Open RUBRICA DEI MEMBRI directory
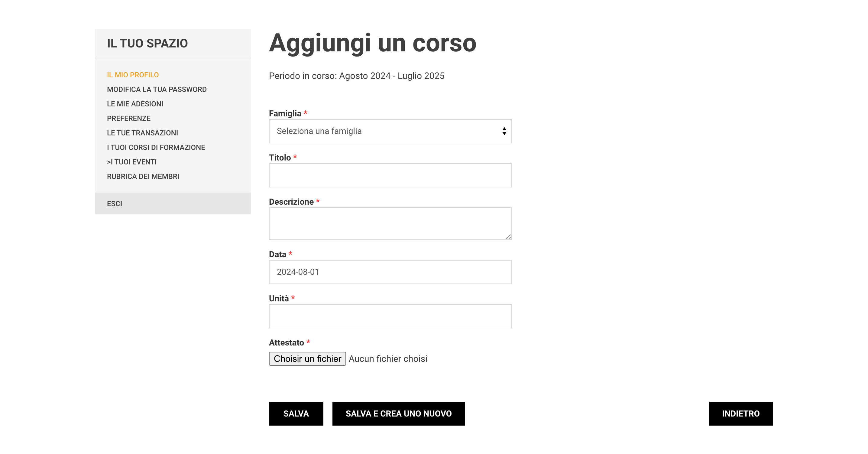868x454 pixels. coord(143,176)
